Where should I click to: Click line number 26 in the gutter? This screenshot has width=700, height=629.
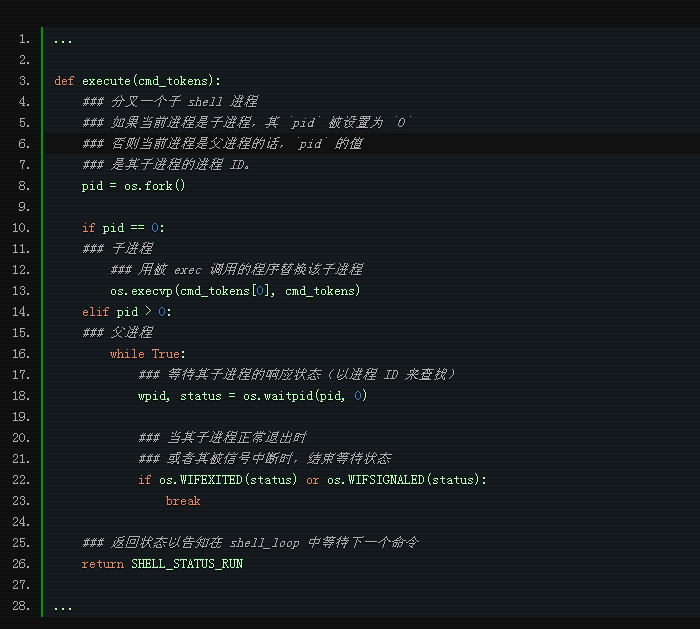(x=21, y=563)
